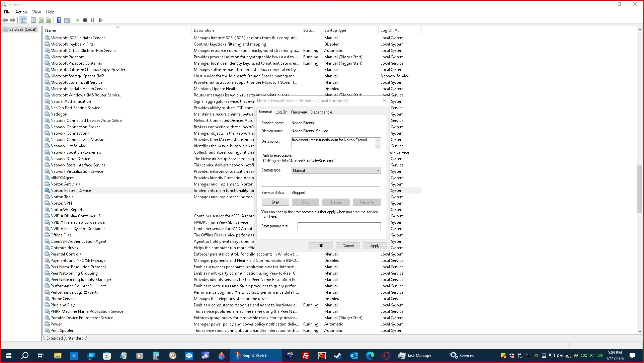This screenshot has height=363, width=644.
Task: Click the services list scrollbar thumb
Action: (x=640, y=189)
